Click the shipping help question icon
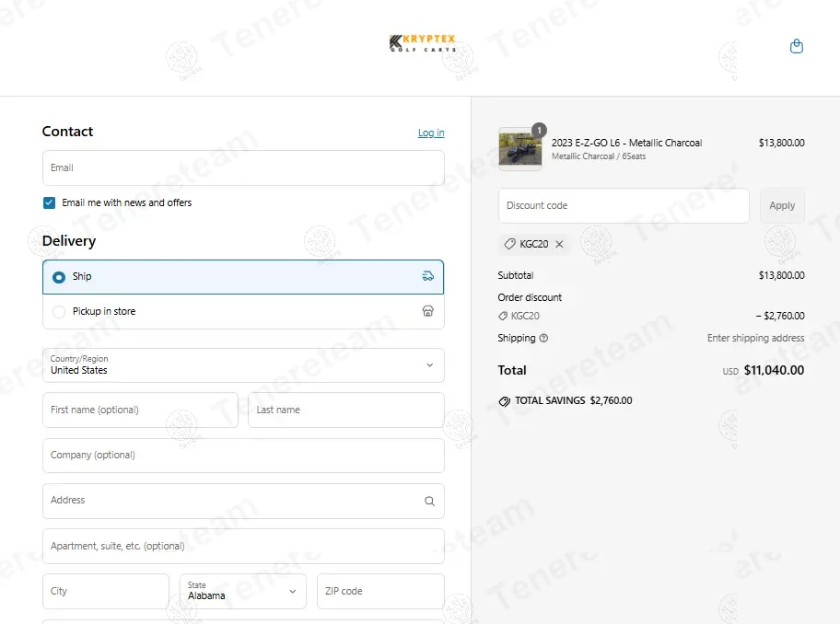The width and height of the screenshot is (840, 624). tap(543, 338)
